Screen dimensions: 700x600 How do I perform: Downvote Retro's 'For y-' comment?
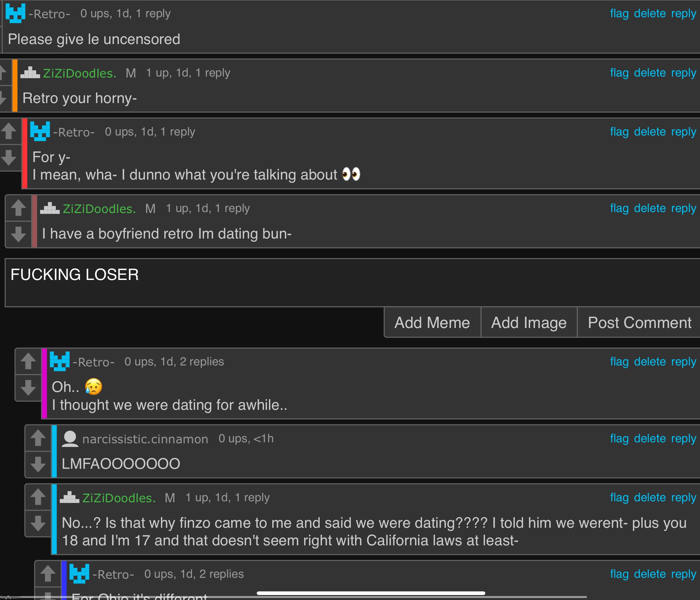pyautogui.click(x=9, y=157)
